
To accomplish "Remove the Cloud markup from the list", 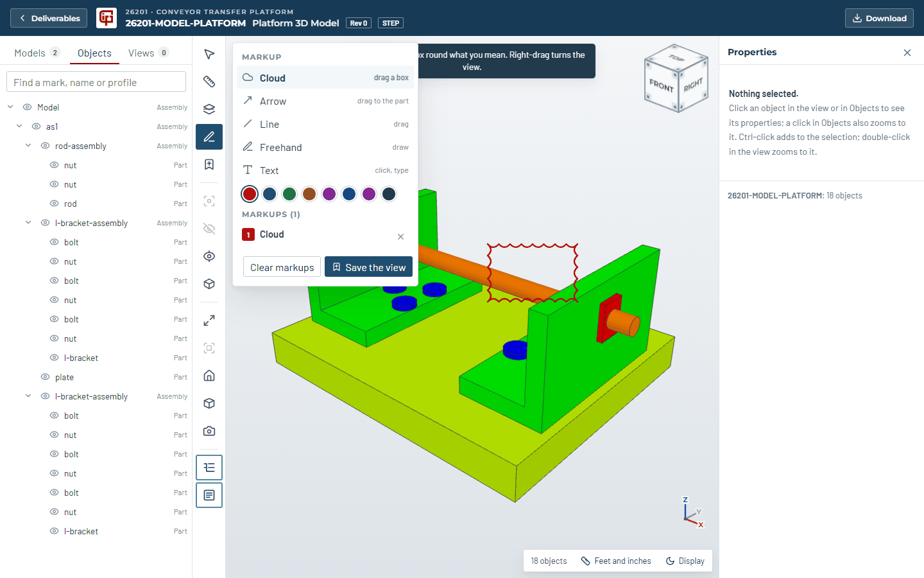I will (x=400, y=237).
